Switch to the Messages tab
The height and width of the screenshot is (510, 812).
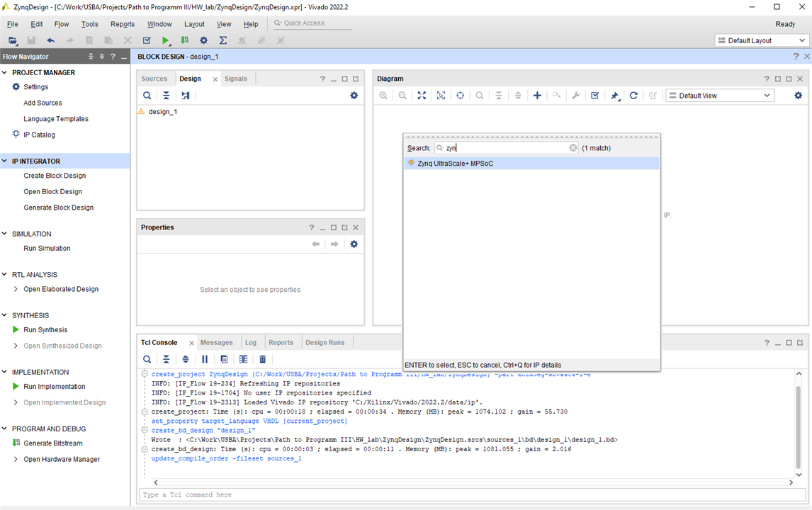click(x=216, y=343)
